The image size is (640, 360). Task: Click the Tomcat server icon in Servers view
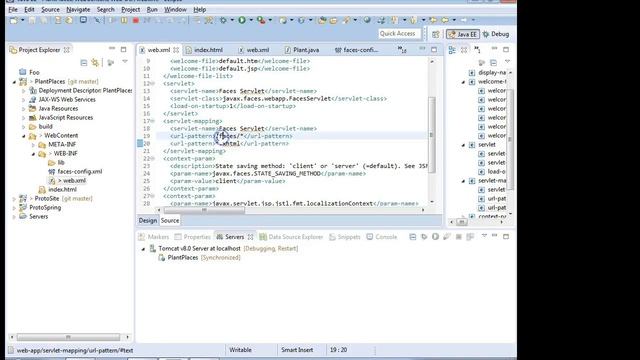[x=153, y=248]
